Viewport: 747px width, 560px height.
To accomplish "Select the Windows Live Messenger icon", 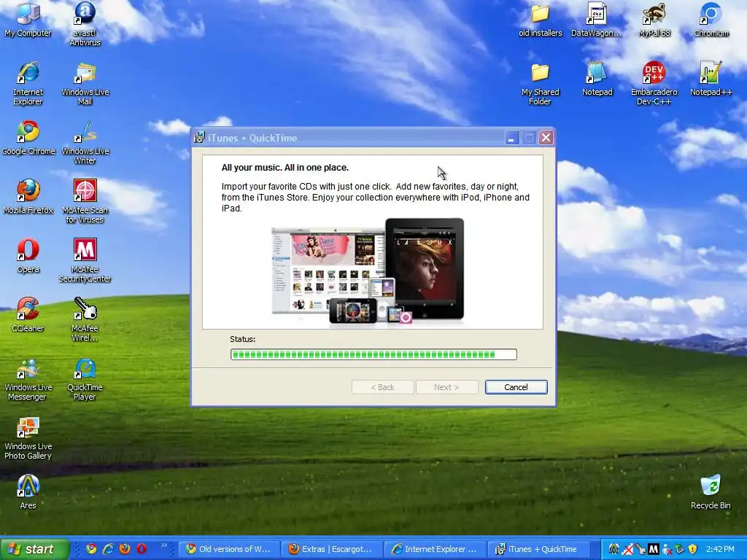I will tap(28, 378).
